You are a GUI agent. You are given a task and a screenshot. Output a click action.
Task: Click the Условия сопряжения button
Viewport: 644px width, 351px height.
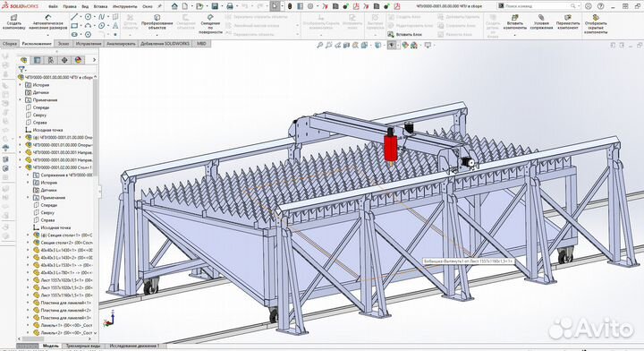tap(541, 22)
